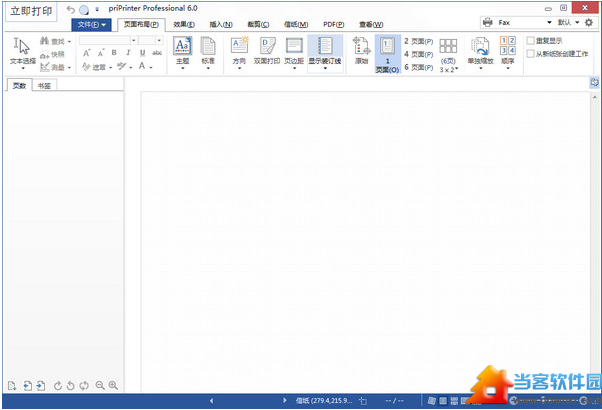Click the undo arrow in title bar

pyautogui.click(x=70, y=9)
